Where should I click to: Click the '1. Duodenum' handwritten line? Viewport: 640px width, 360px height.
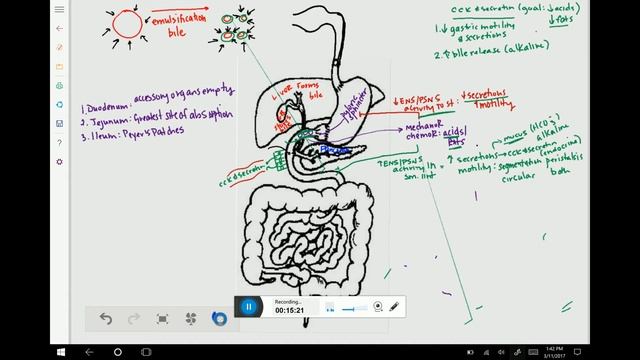(158, 99)
